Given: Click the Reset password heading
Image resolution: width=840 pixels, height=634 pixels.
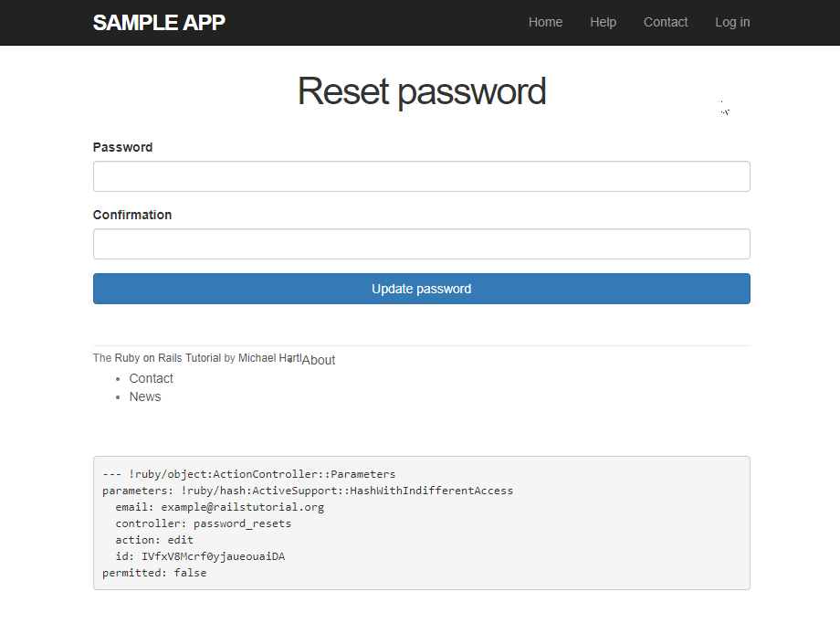Looking at the screenshot, I should point(421,91).
